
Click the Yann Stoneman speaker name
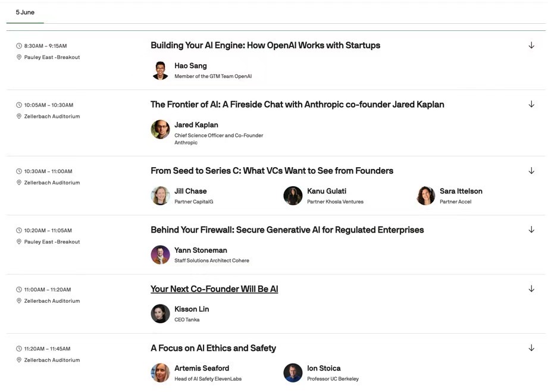tap(201, 250)
